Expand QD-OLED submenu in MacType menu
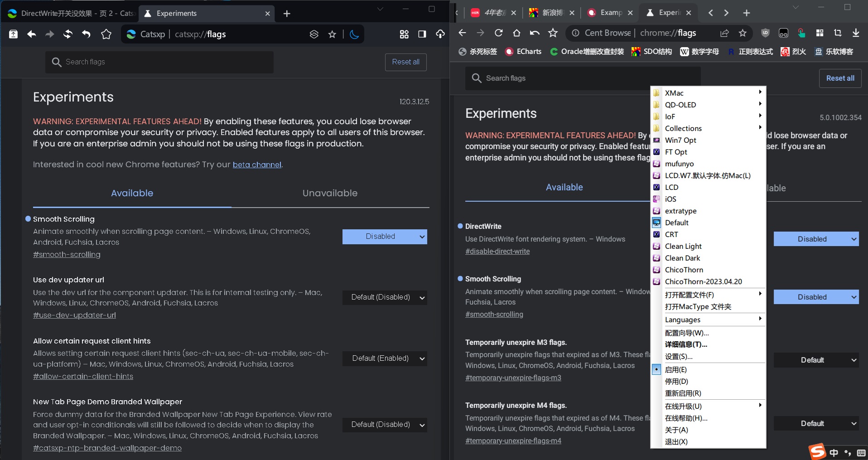This screenshot has height=460, width=868. tap(708, 105)
